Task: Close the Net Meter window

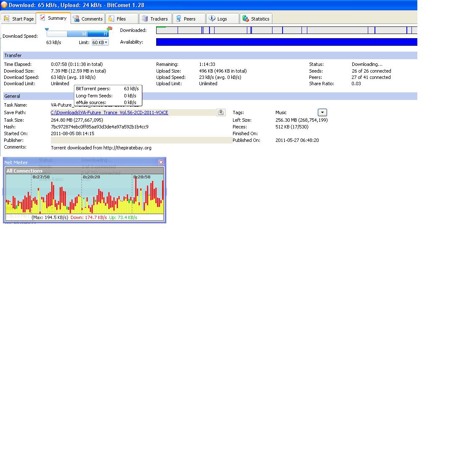Action: coord(161,162)
